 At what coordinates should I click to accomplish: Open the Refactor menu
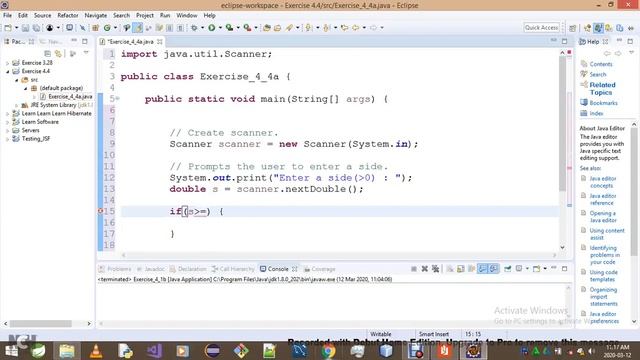pyautogui.click(x=68, y=16)
